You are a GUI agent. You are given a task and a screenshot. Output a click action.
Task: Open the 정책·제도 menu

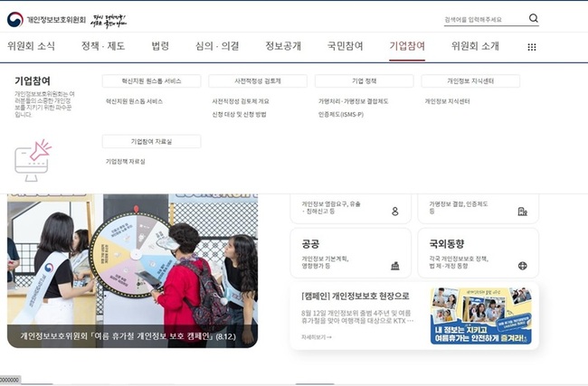[x=103, y=46]
